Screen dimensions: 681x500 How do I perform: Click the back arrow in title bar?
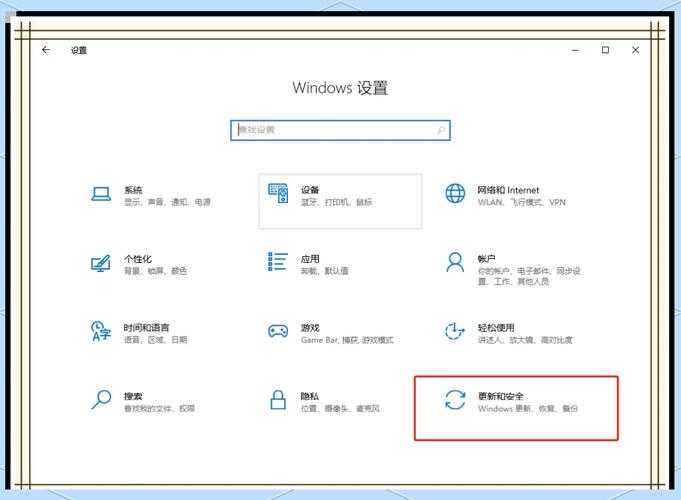click(46, 50)
